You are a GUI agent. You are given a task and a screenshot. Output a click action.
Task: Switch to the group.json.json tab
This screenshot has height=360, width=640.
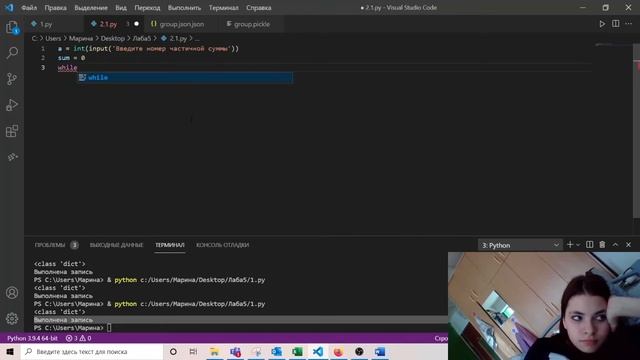[x=182, y=24]
